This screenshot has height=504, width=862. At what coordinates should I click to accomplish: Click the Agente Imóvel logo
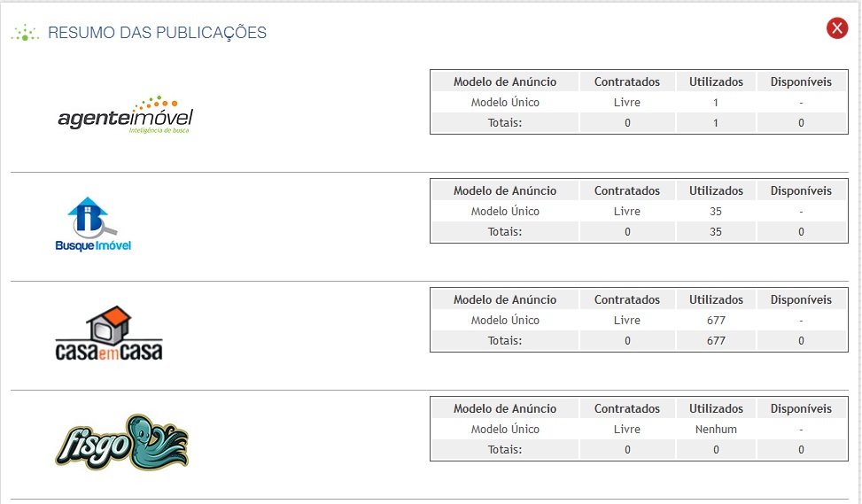click(125, 115)
